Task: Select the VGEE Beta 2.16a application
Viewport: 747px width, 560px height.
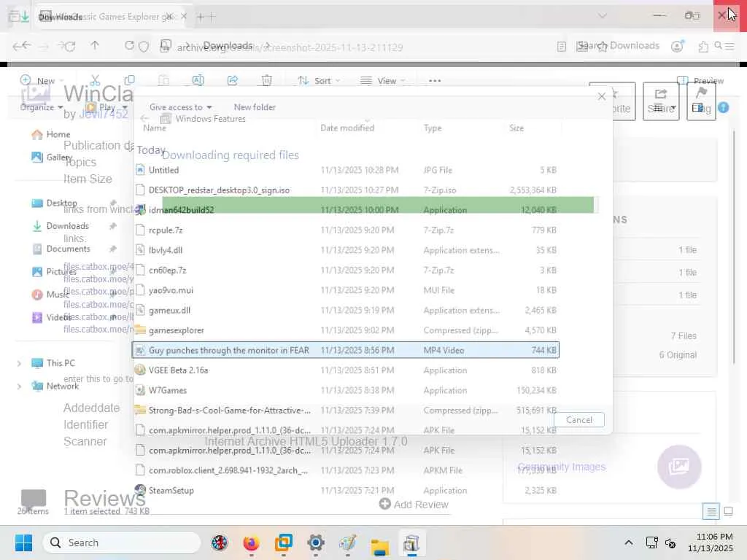Action: point(345,370)
